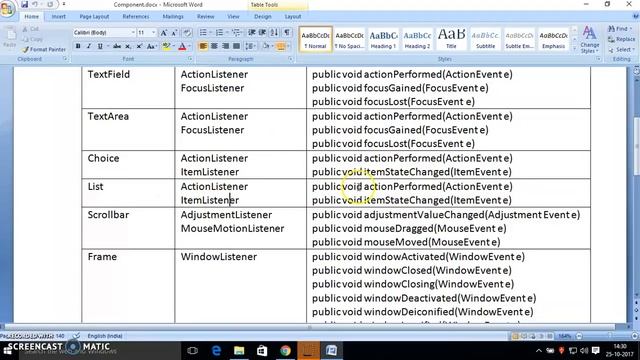Image resolution: width=640 pixels, height=360 pixels.
Task: Click the Undo icon in quick access toolbar
Action: coord(35,4)
